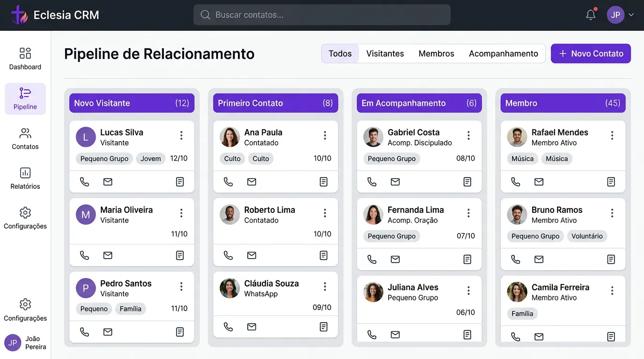
Task: Switch to the Membros tab
Action: (436, 53)
